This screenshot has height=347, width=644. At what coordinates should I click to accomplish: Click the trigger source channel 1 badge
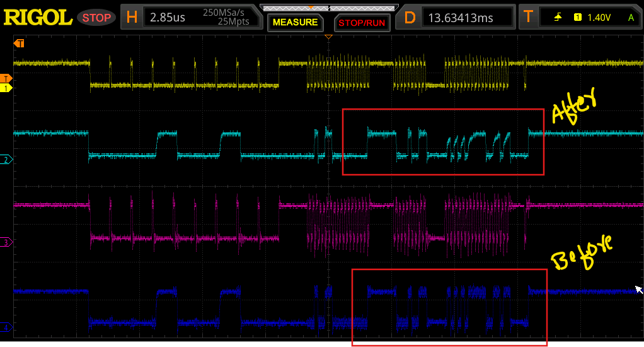pos(577,17)
